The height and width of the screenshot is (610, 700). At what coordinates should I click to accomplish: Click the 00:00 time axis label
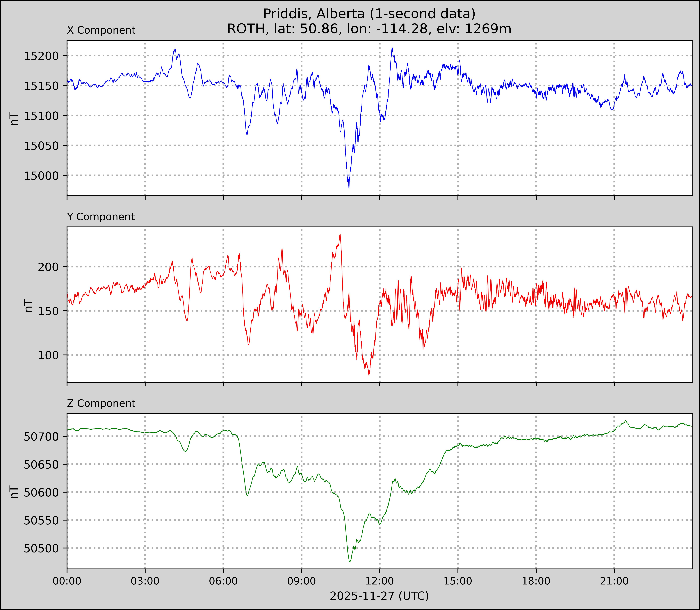67,581
